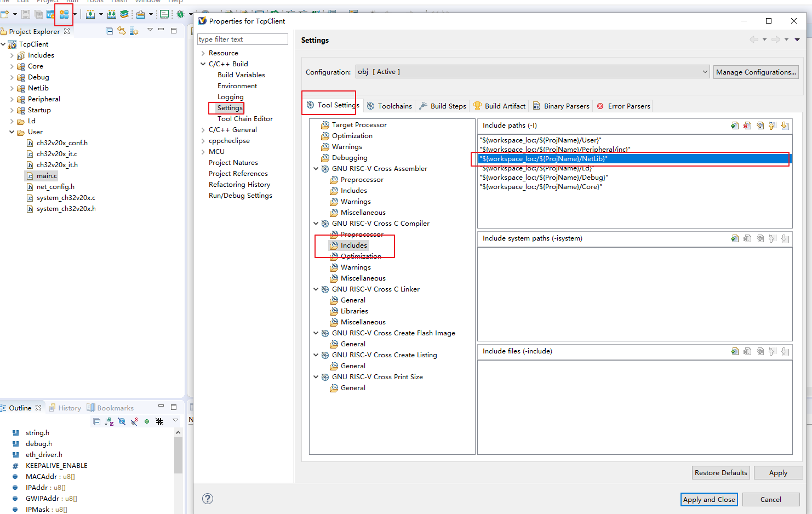Select Target Processor tool setting
This screenshot has height=514, width=812.
pos(359,125)
